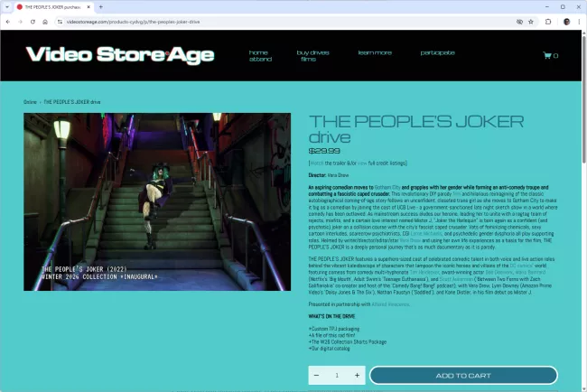587x392 pixels.
Task: Open Chrome's three-dot menu
Action: 579,21
